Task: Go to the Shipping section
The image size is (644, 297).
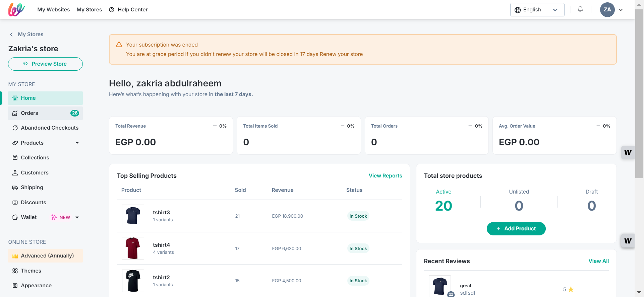Action: 32,188
